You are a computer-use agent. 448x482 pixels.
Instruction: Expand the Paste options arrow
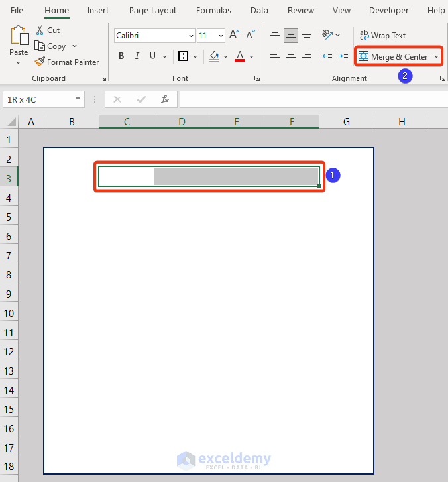(x=19, y=63)
